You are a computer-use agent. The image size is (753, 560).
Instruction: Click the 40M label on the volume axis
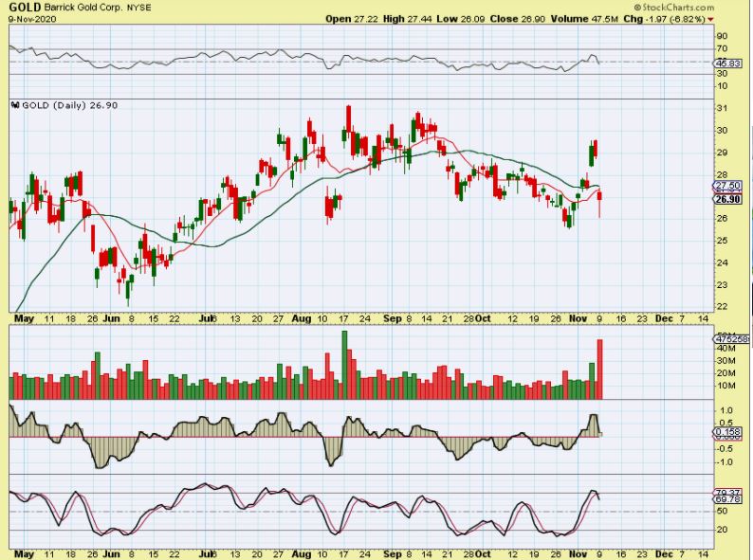(x=726, y=348)
